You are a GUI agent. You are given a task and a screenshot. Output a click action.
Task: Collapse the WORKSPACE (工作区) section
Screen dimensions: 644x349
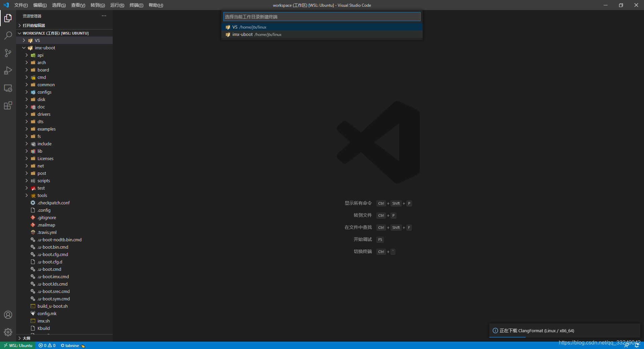tap(64, 33)
